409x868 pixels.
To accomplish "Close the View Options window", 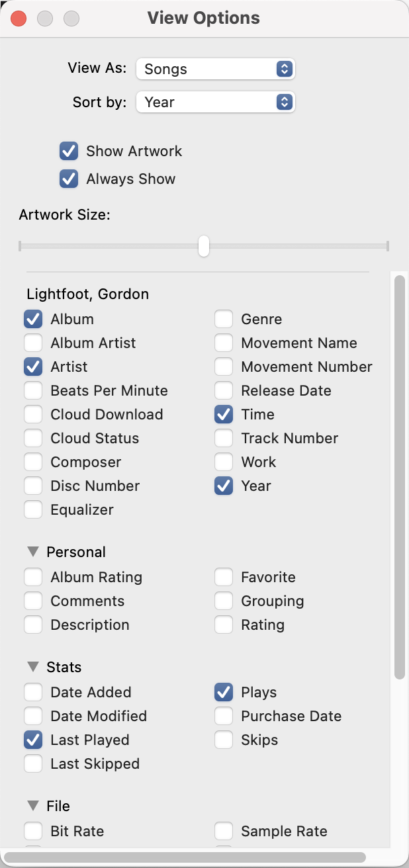I will [19, 19].
